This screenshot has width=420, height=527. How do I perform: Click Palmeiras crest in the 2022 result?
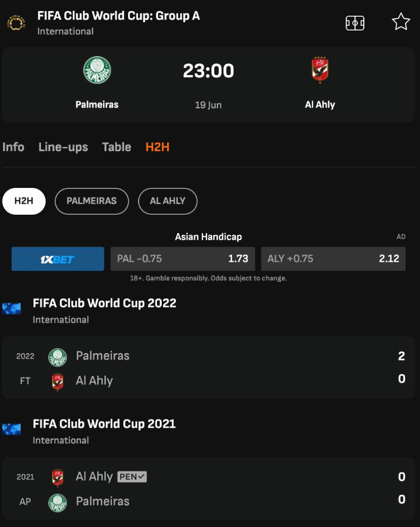58,357
